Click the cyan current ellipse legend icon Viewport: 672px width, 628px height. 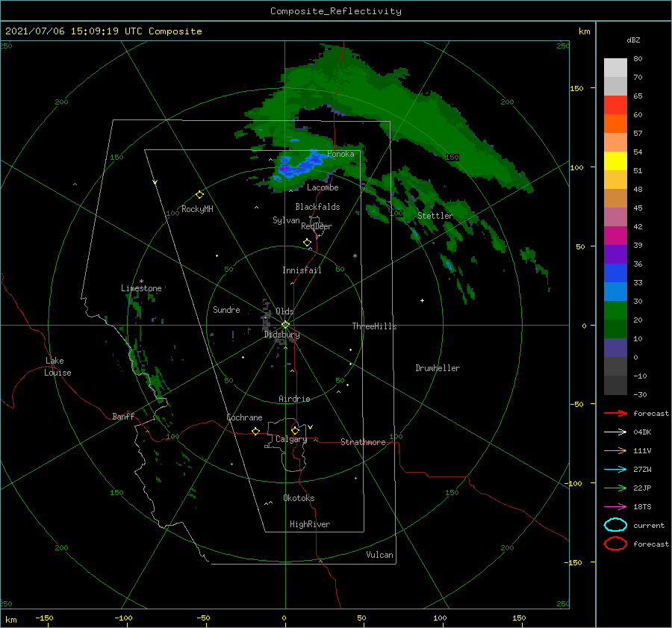point(615,525)
